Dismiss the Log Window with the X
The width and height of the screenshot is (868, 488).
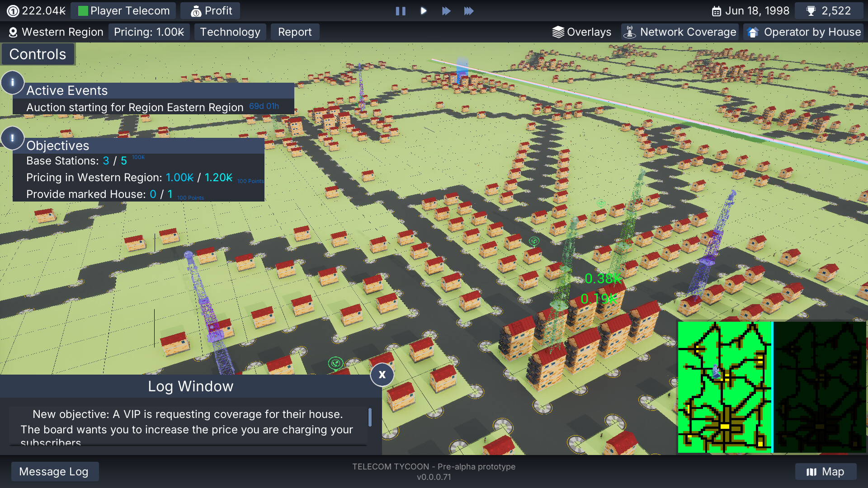pos(382,375)
